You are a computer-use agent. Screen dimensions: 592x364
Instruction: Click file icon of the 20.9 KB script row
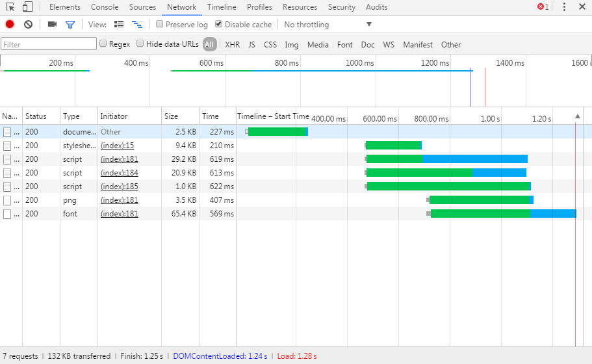6,173
